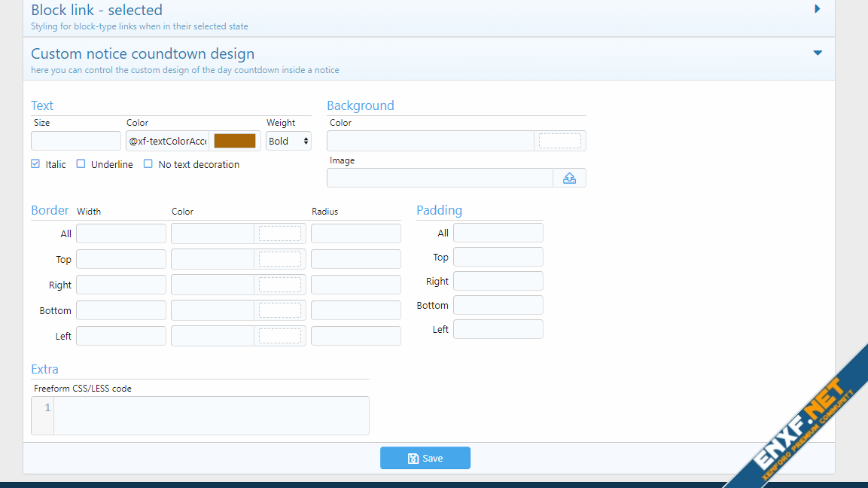Open the Border Top color swatch
The width and height of the screenshot is (868, 488).
click(279, 259)
